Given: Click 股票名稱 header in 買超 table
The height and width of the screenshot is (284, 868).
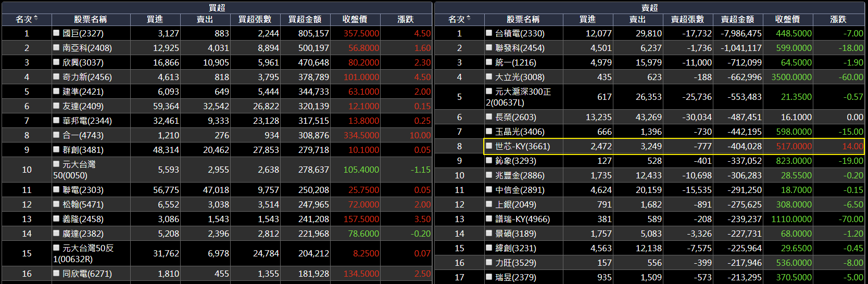Looking at the screenshot, I should (91, 19).
